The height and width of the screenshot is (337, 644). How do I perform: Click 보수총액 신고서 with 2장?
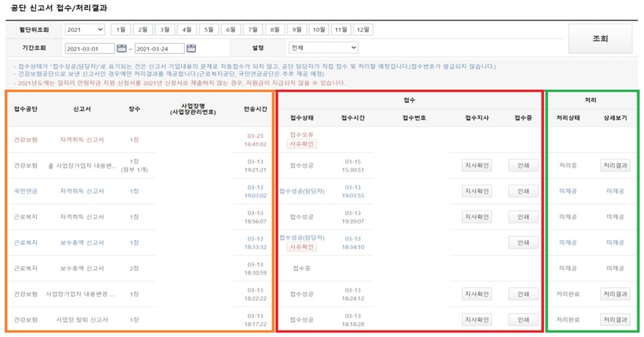82,268
